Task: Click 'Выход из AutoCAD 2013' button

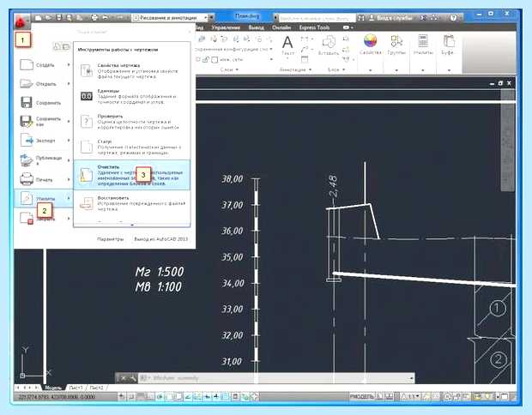Action: tap(160, 239)
